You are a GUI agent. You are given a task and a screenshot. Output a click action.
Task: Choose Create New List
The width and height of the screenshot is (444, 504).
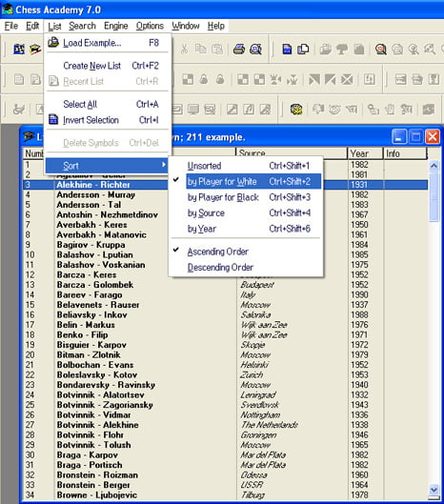click(107, 66)
